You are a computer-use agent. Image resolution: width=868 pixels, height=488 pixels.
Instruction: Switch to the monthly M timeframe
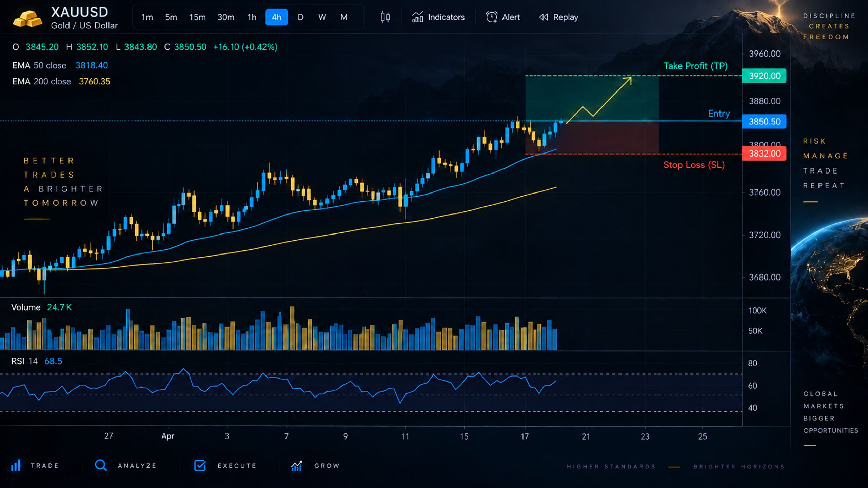pyautogui.click(x=344, y=17)
